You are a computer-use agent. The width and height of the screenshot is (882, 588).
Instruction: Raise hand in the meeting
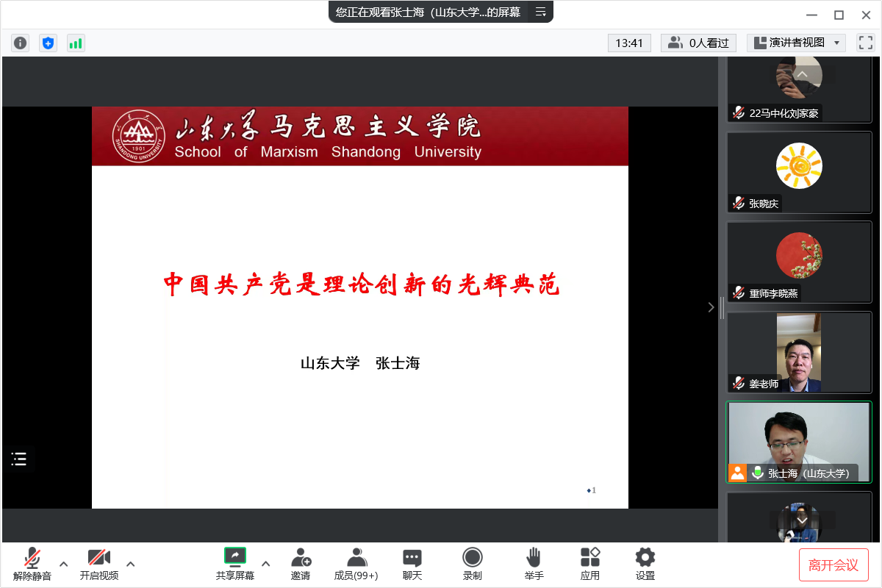click(x=534, y=564)
